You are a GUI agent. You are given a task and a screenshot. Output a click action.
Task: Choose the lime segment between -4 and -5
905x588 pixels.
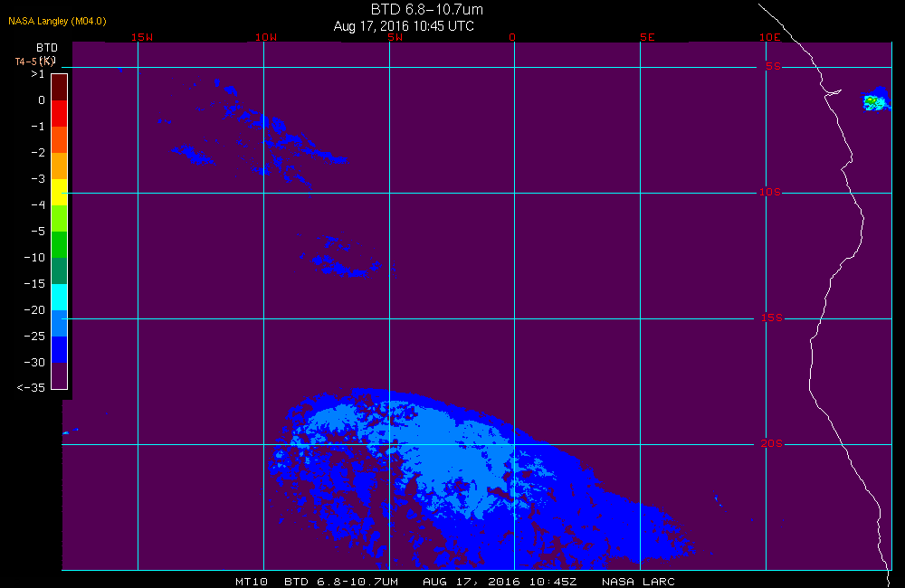point(60,218)
